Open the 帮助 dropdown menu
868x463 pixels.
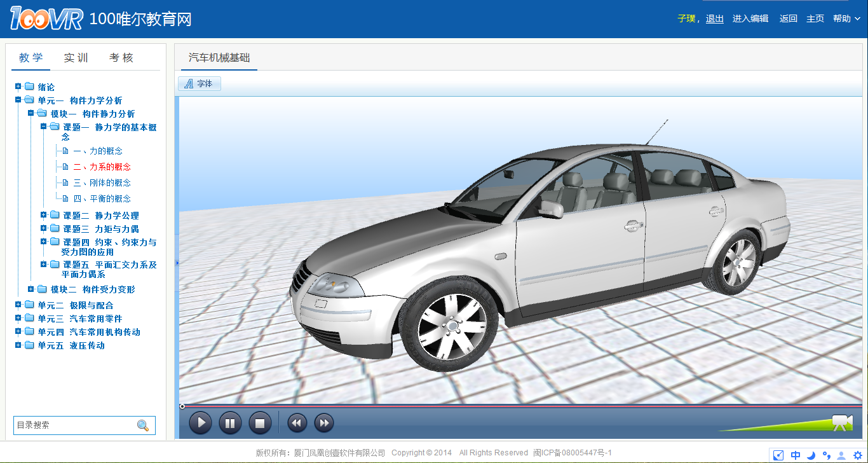pos(846,18)
